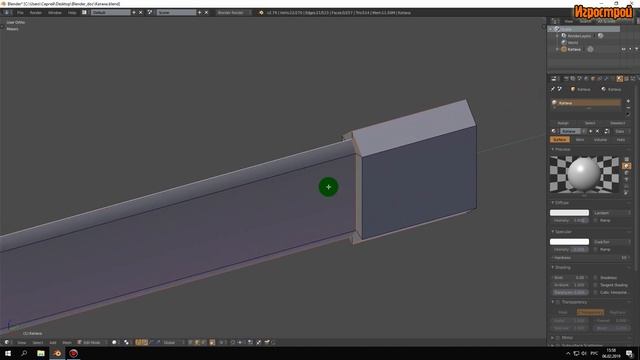The height and width of the screenshot is (360, 640).
Task: Open the Lambert diffuse shader dropdown
Action: tap(611, 213)
